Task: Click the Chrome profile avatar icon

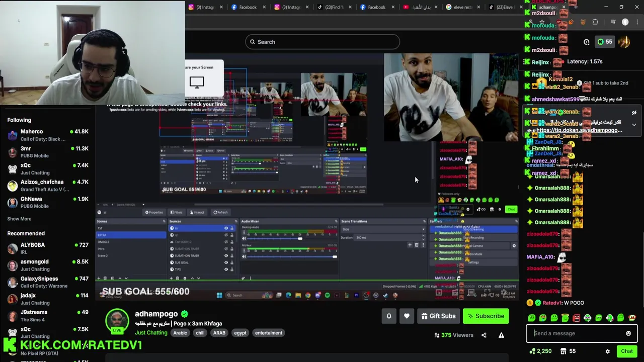Action: 625,22
